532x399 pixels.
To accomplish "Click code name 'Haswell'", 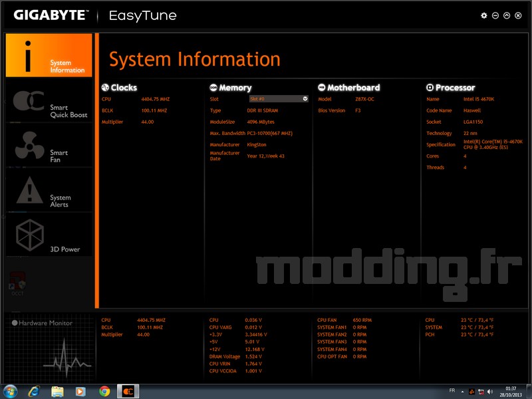I will 472,110.
